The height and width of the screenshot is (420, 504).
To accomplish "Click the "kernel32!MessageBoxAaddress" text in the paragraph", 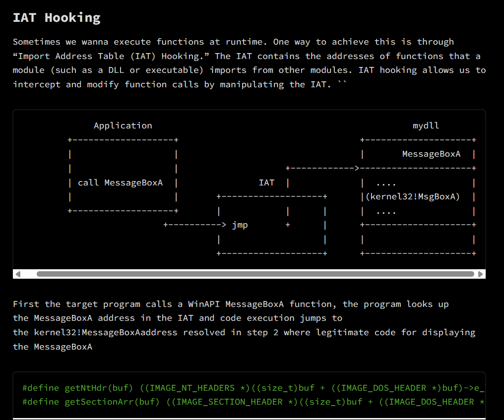I will 106,332.
